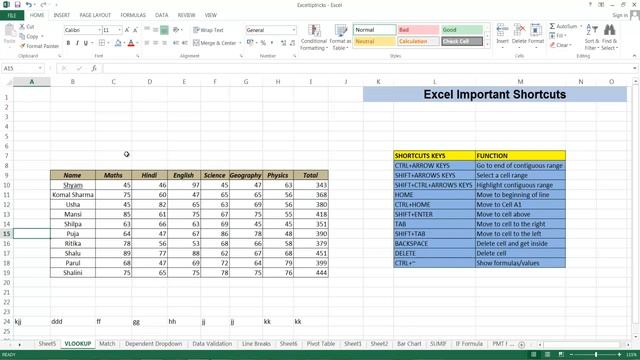Viewport: 640px width, 360px height.
Task: Click the formula bar input field
Action: click(367, 68)
